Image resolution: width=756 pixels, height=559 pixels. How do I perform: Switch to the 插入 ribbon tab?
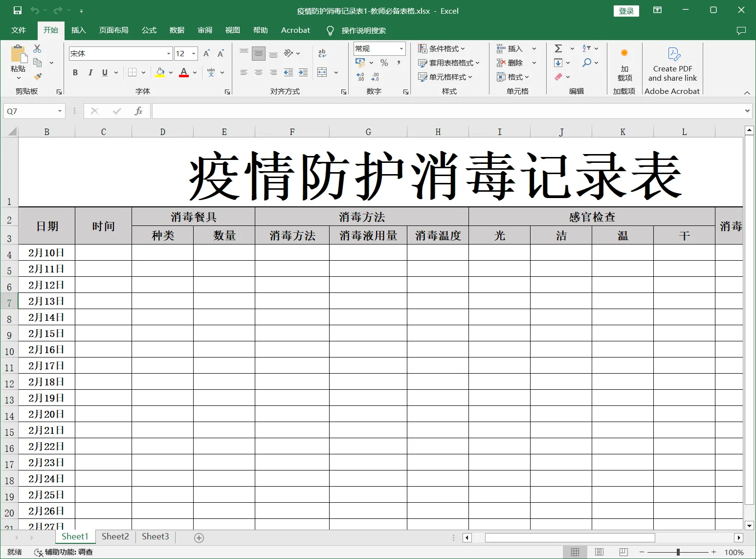[78, 30]
